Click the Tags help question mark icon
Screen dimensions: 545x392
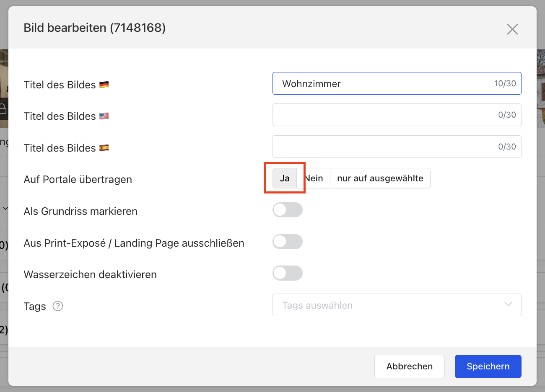[58, 306]
